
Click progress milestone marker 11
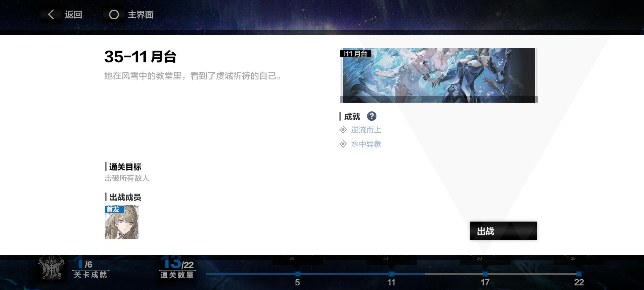(391, 274)
